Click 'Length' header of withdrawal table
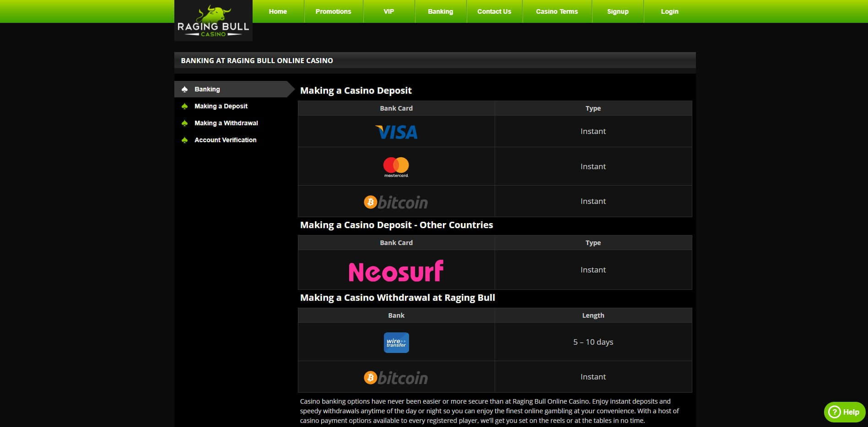Screen dimensions: 868x427 [593, 315]
